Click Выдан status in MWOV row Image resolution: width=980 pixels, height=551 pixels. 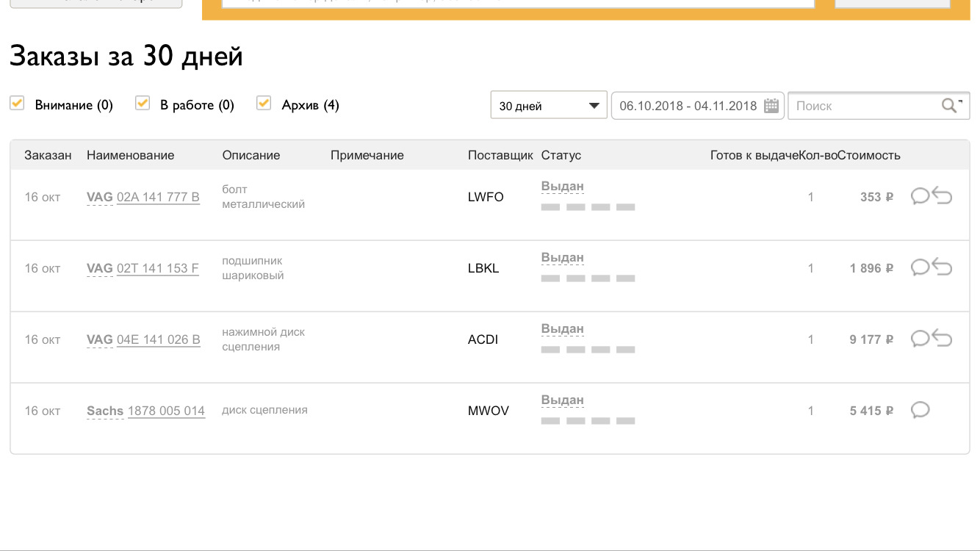click(x=563, y=400)
